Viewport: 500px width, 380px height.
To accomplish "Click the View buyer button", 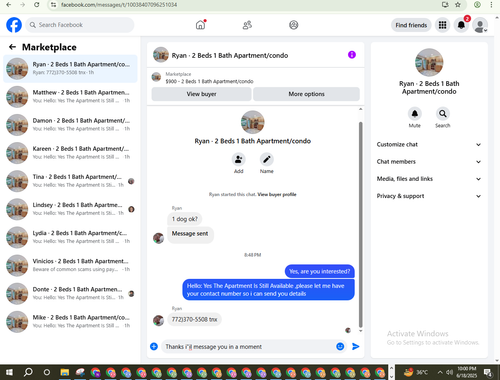I will click(201, 94).
